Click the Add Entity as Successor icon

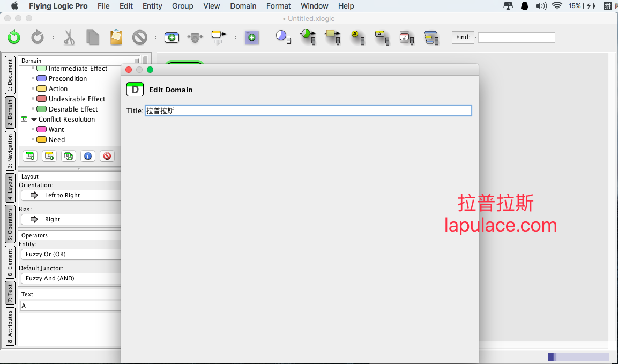click(x=219, y=38)
